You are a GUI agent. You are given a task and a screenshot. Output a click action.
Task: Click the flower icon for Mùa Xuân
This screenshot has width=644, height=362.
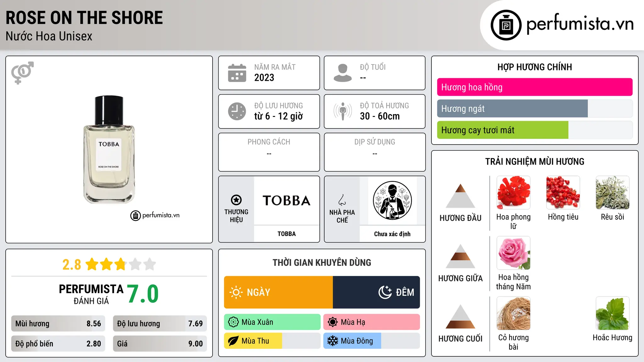[x=233, y=322]
